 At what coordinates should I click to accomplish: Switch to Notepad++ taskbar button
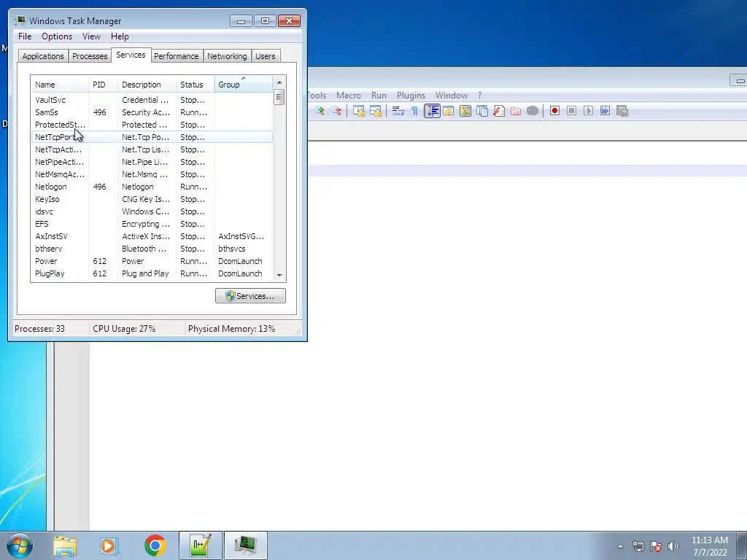tap(201, 545)
